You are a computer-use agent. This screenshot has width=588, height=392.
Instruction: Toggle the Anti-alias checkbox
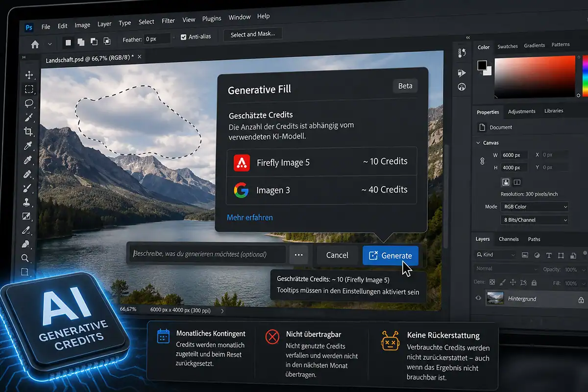[x=183, y=37]
